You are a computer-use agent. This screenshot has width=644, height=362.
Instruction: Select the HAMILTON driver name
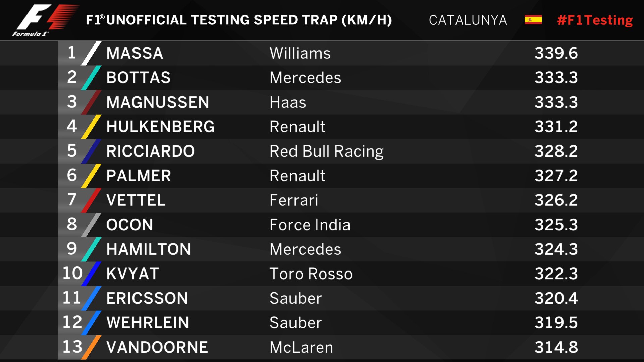(x=149, y=249)
